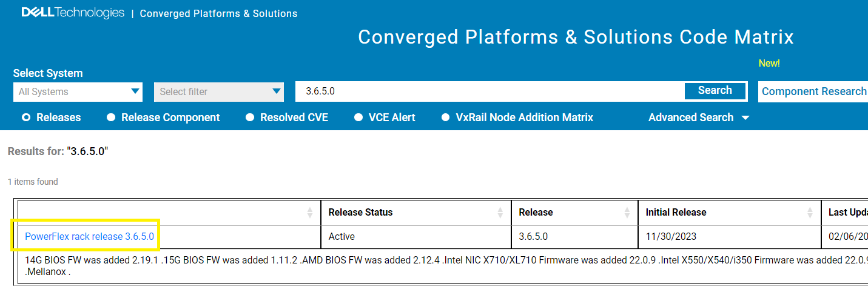
Task: Select the Releases radio button
Action: click(x=26, y=118)
